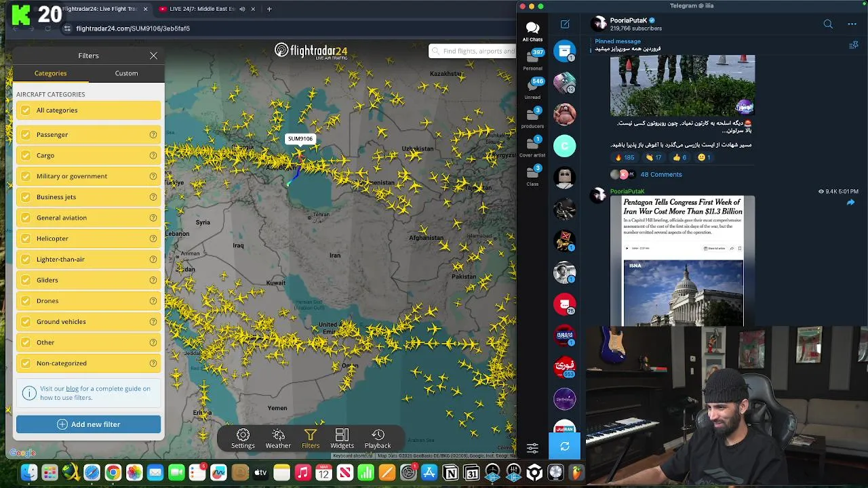Toggle the Gliders checkbox
868x488 pixels.
26,280
